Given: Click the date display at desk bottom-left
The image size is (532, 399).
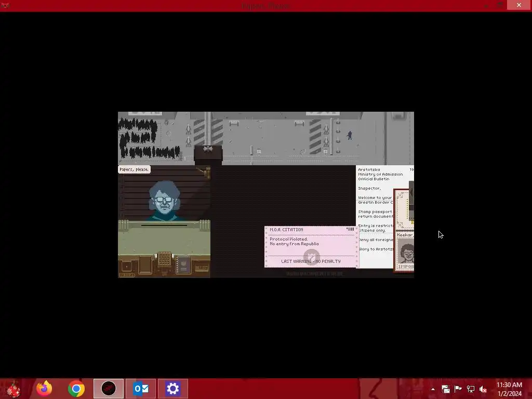Looking at the screenshot, I should point(127,275).
